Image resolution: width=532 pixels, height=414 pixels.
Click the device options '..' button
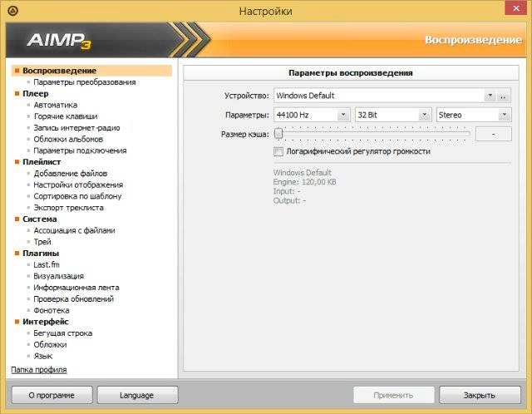tap(504, 96)
